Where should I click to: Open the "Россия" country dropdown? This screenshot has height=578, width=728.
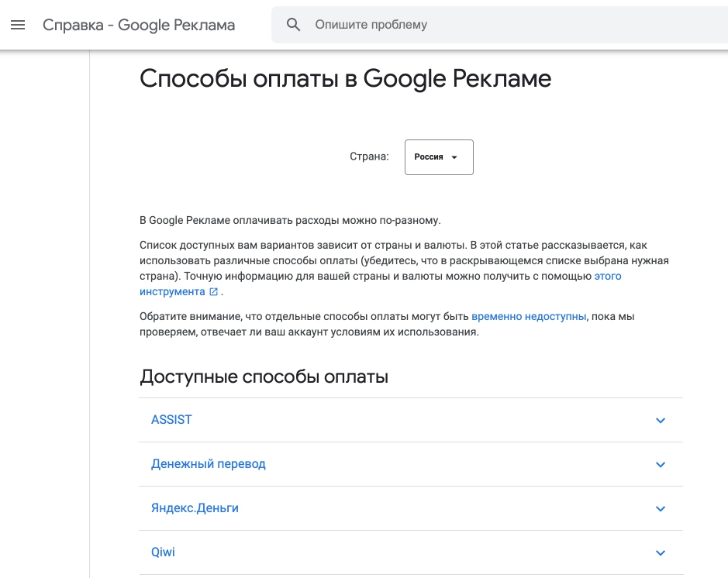click(438, 157)
